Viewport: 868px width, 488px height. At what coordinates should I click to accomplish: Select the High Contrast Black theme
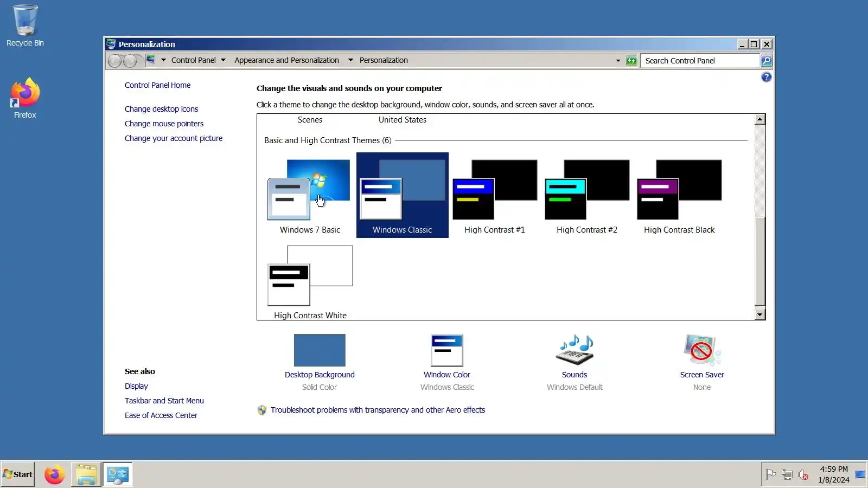click(679, 196)
